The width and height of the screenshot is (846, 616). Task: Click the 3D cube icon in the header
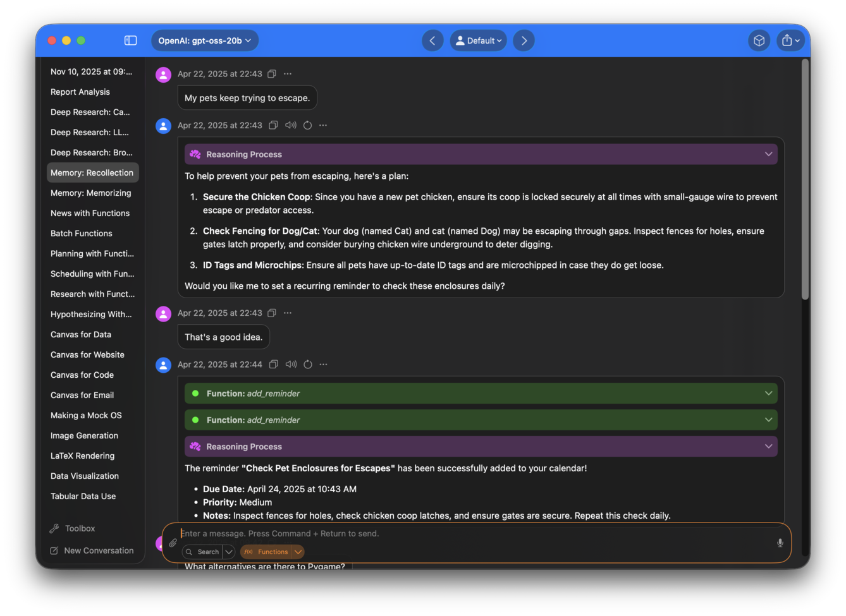click(x=759, y=40)
